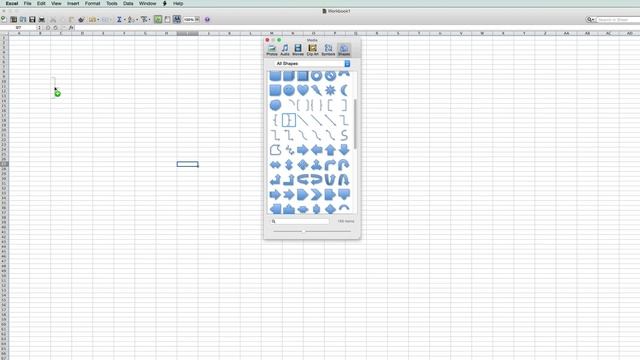Open the All Shapes category dropdown
Image resolution: width=640 pixels, height=360 pixels.
pyautogui.click(x=312, y=64)
